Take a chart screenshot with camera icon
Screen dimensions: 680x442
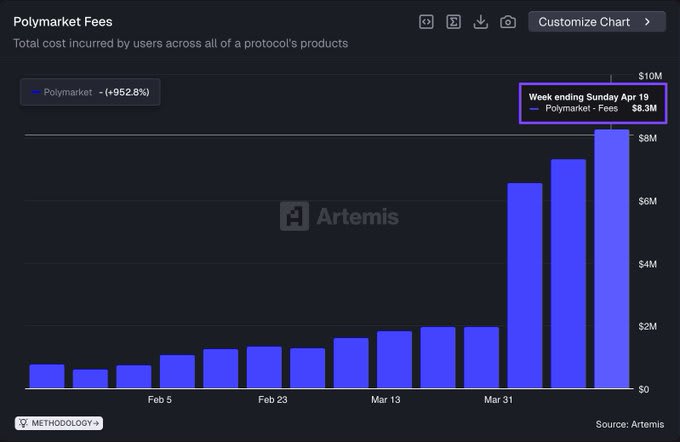coord(508,21)
